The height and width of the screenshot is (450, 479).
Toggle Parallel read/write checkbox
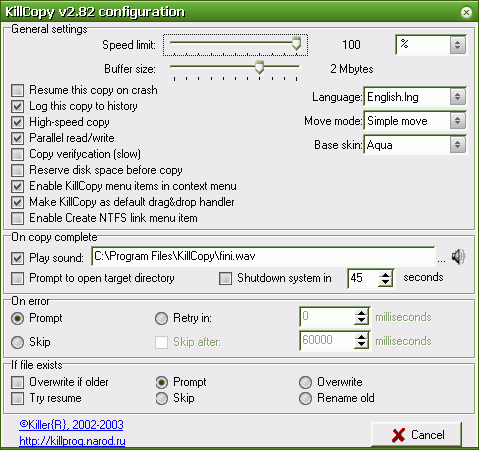17,138
